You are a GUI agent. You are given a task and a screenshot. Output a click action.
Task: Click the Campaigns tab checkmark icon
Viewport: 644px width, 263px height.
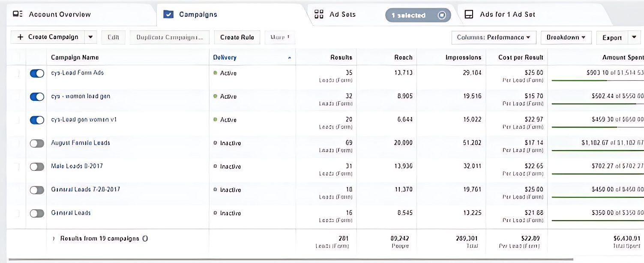coord(169,14)
